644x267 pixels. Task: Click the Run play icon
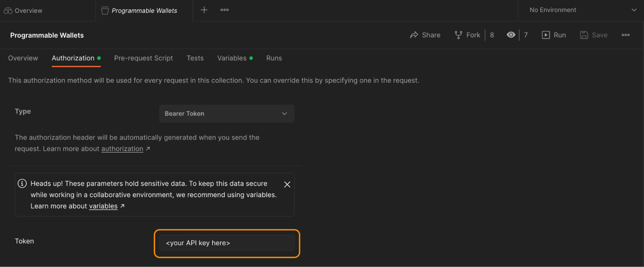(x=546, y=35)
